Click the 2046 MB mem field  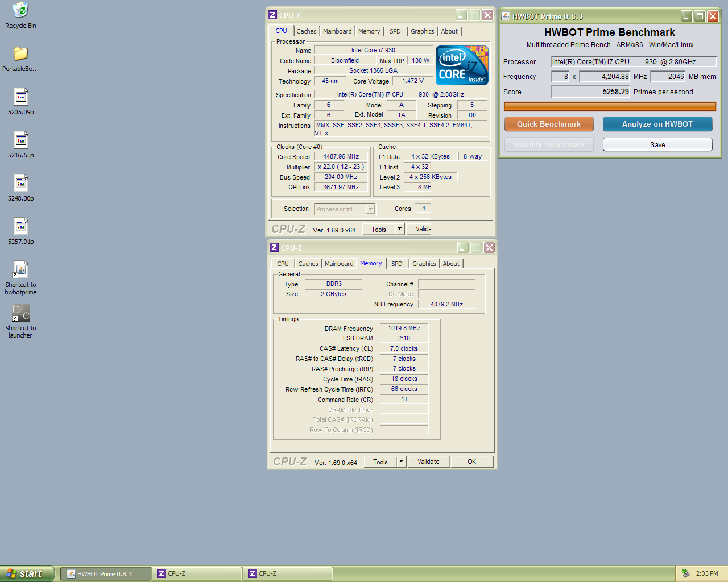(x=668, y=76)
